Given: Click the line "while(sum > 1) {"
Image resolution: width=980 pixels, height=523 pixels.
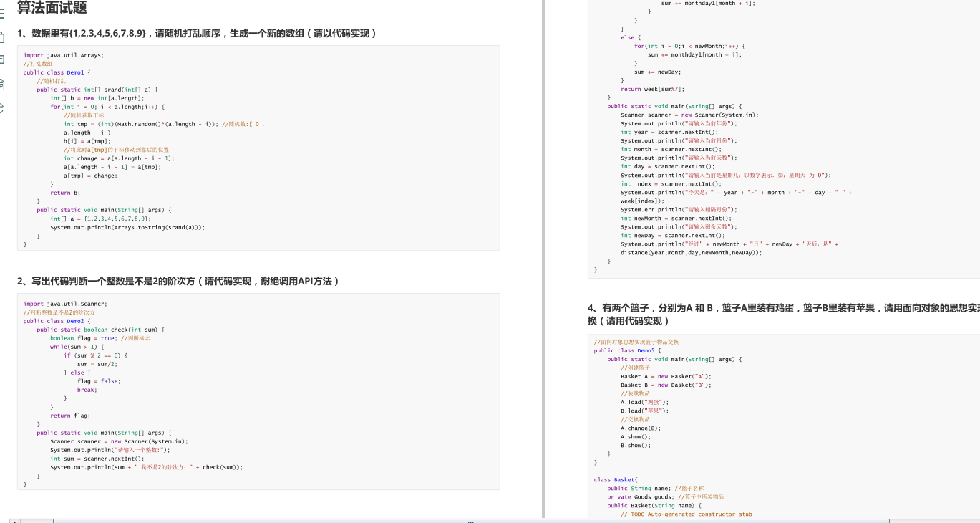Looking at the screenshot, I should pos(77,347).
